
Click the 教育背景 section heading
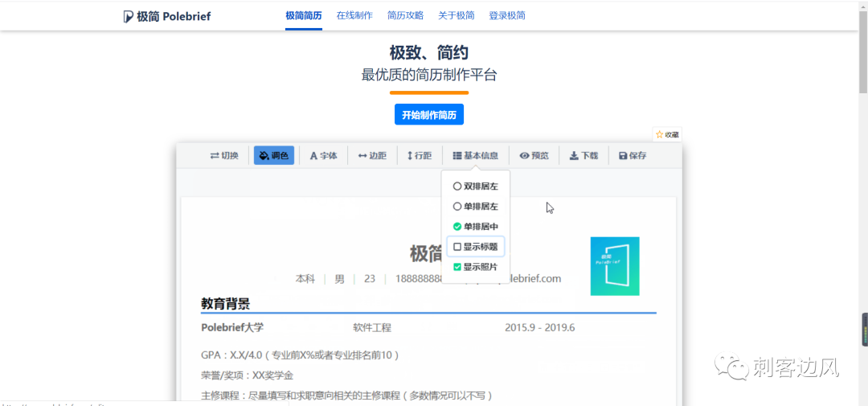[x=225, y=304]
